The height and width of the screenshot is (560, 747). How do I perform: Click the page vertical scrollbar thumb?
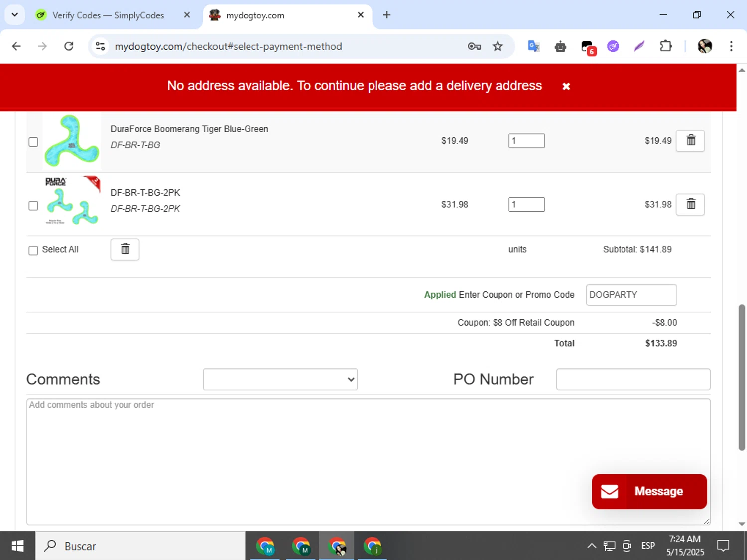pyautogui.click(x=742, y=377)
